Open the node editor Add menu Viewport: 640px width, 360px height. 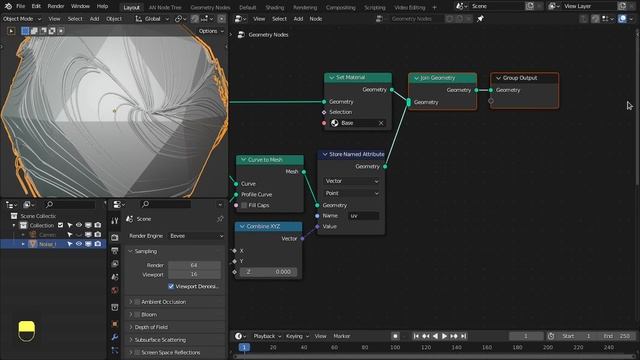[x=298, y=19]
